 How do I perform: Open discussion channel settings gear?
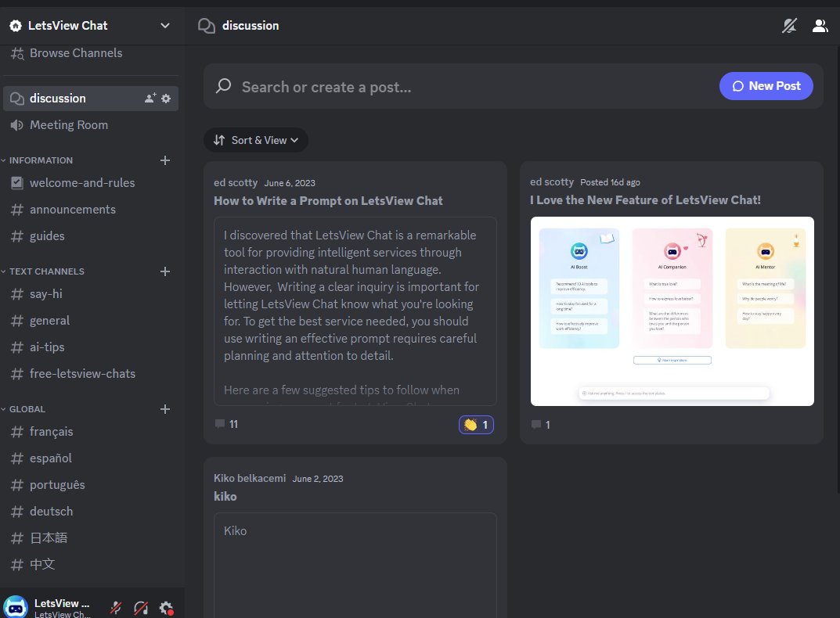tap(166, 99)
